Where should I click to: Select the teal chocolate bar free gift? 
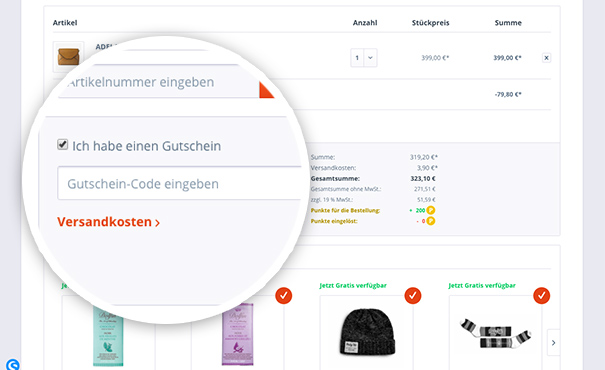pyautogui.click(x=108, y=335)
